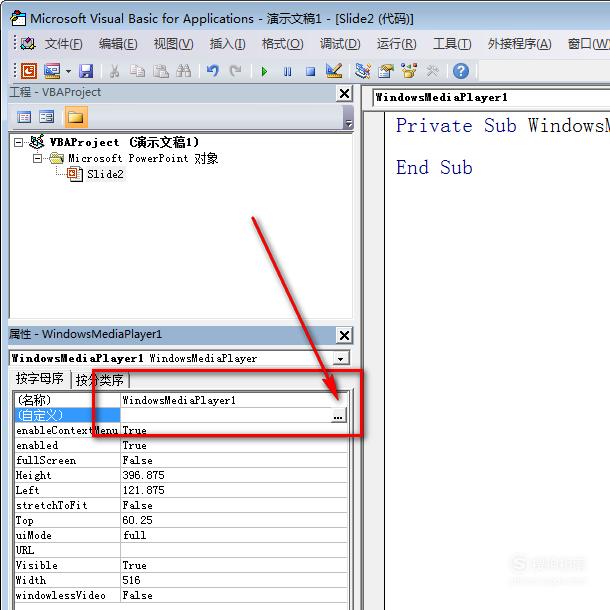The width and height of the screenshot is (610, 610).
Task: Select VBAProject (演示文稿1) tree node
Action: click(124, 142)
